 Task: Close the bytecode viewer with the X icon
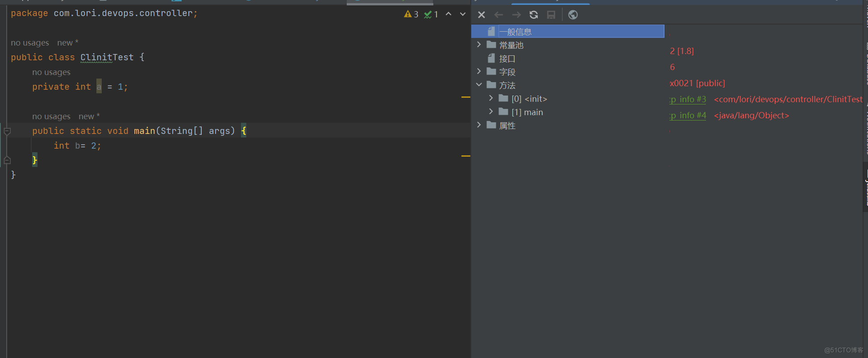(x=482, y=15)
